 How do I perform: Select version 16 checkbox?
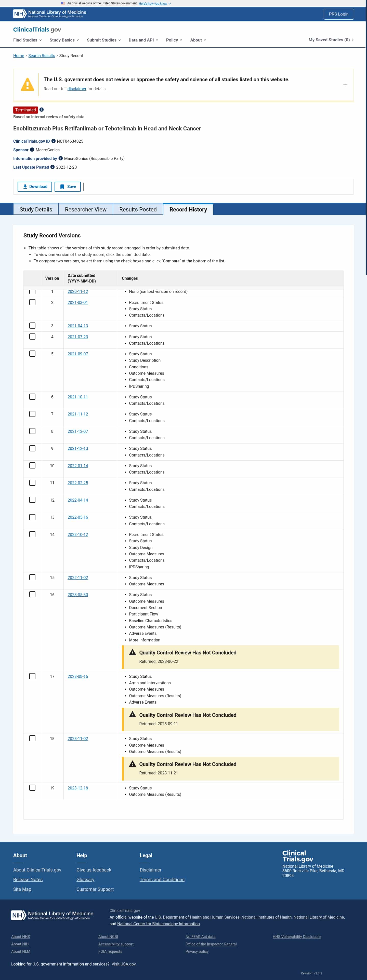[32, 594]
